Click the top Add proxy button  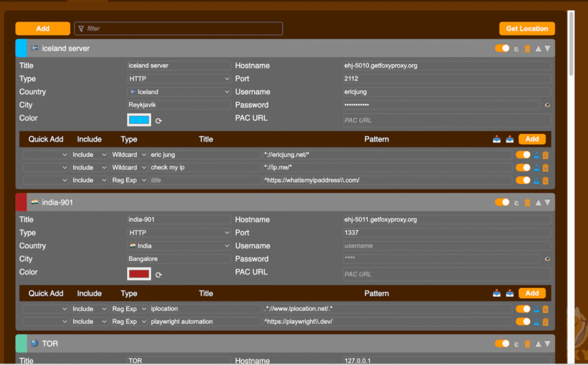[42, 28]
